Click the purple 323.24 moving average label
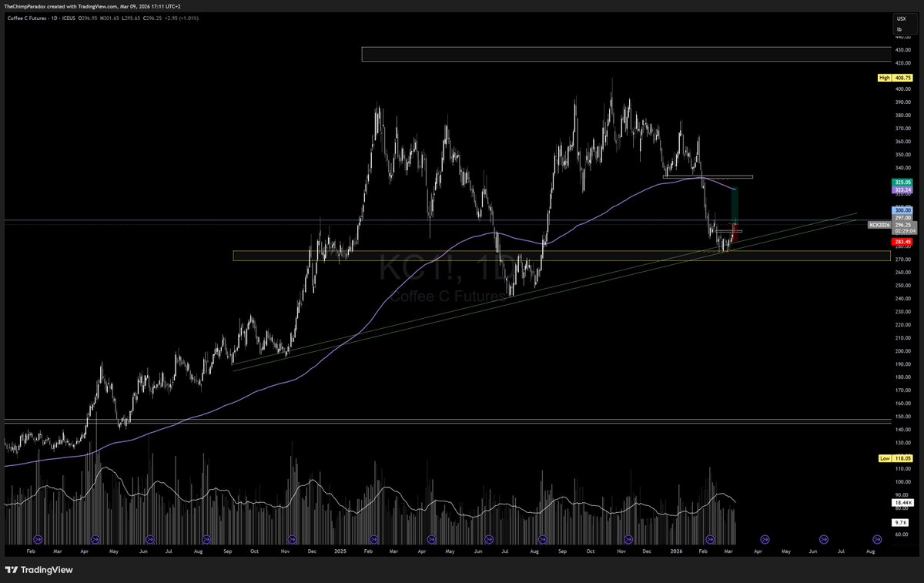Screen dimensions: 924x583 [x=902, y=189]
